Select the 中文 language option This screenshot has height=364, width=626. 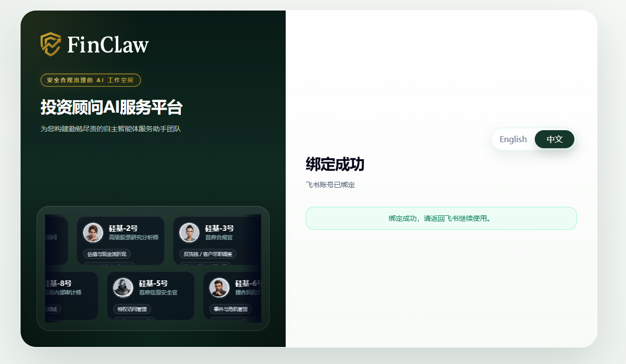[x=555, y=139]
